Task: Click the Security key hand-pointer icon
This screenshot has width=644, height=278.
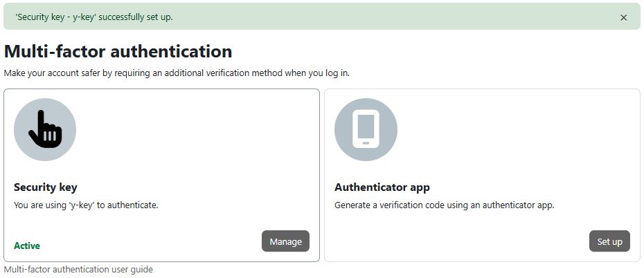Action: [x=46, y=129]
